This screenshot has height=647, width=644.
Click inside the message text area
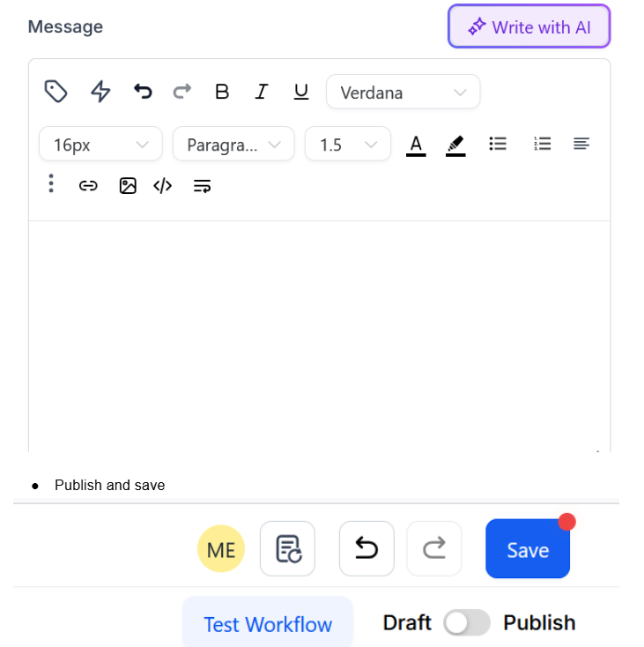tap(319, 335)
